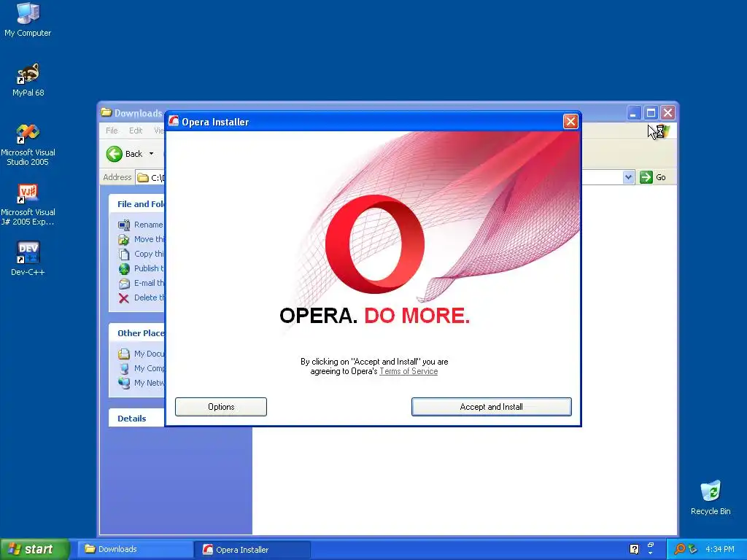Collapse File and Folder Tasks header
This screenshot has width=747, height=560.
tap(136, 204)
